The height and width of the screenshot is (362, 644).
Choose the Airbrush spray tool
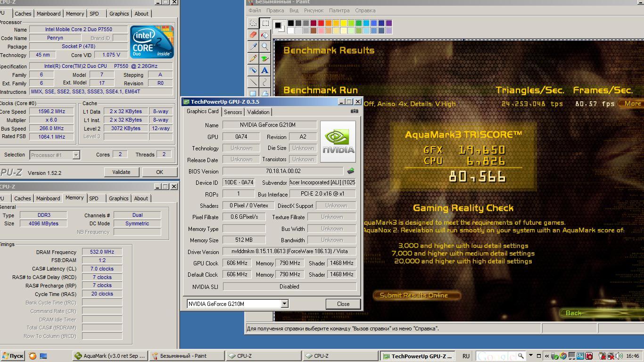click(x=253, y=70)
